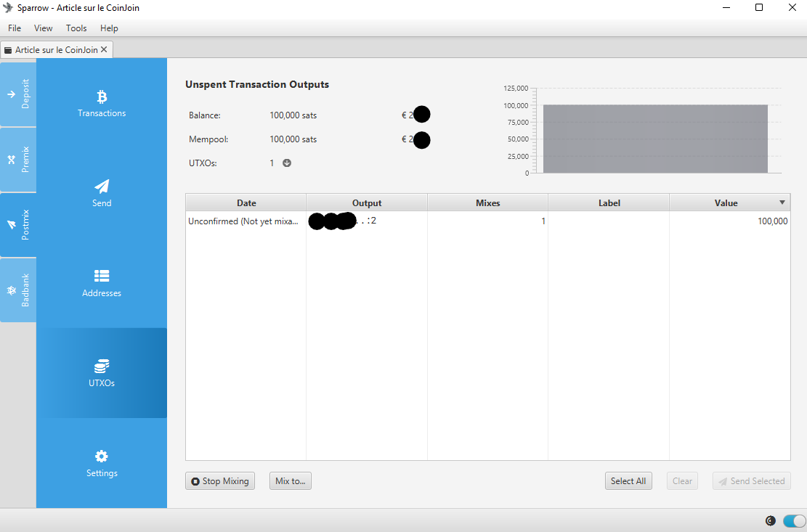Open the Tools menu
This screenshot has width=807, height=532.
[x=76, y=28]
